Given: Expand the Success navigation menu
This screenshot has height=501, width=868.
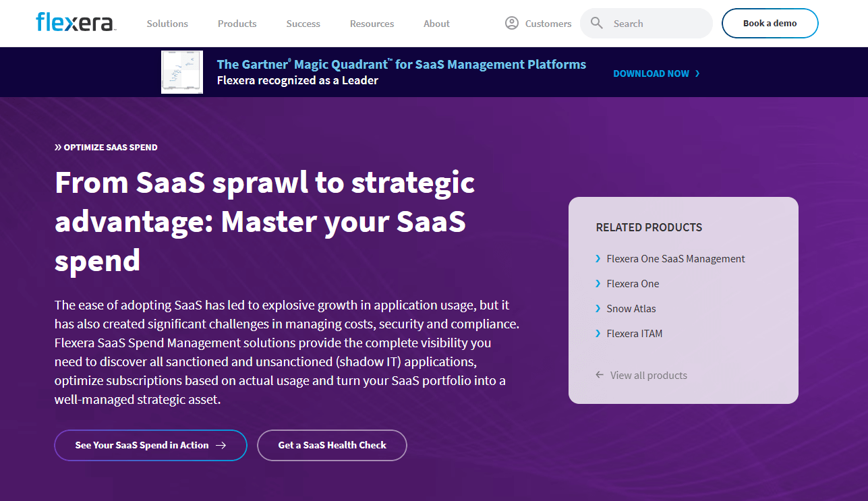Looking at the screenshot, I should [303, 24].
